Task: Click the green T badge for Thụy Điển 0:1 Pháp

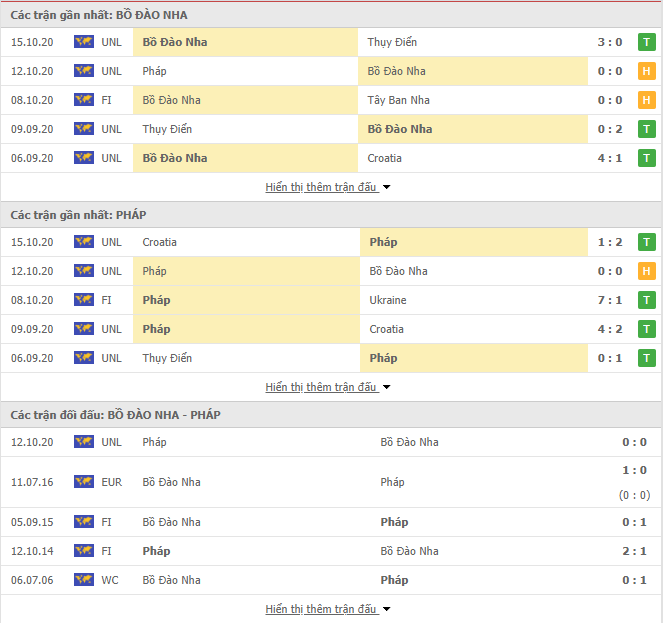Action: pos(647,358)
